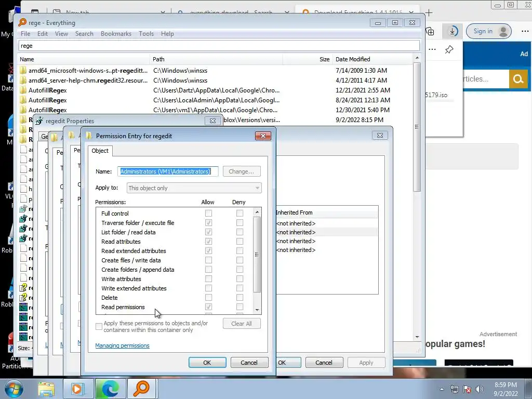
Task: Open more options in downloads panel
Action: 432,49
